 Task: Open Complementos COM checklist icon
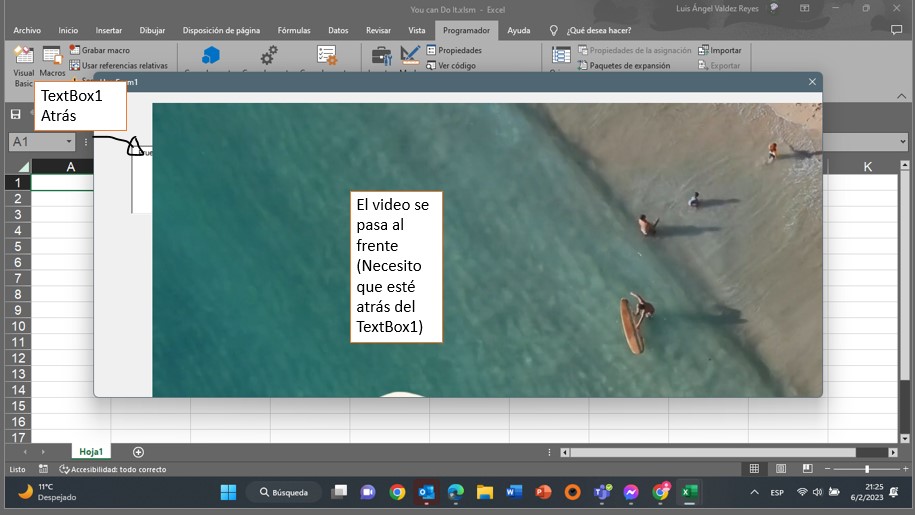point(326,55)
